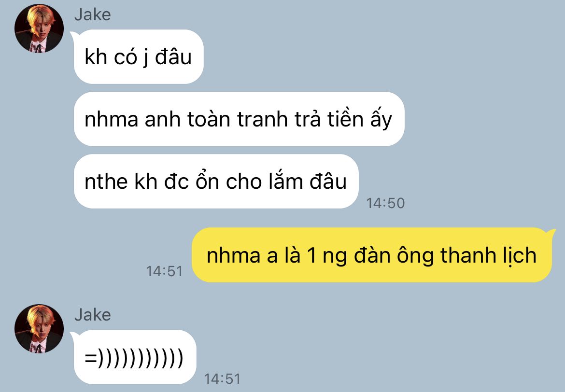Tap the "=))))))))))" message bubble
Viewport: 565px width, 392px height.
[x=135, y=357]
